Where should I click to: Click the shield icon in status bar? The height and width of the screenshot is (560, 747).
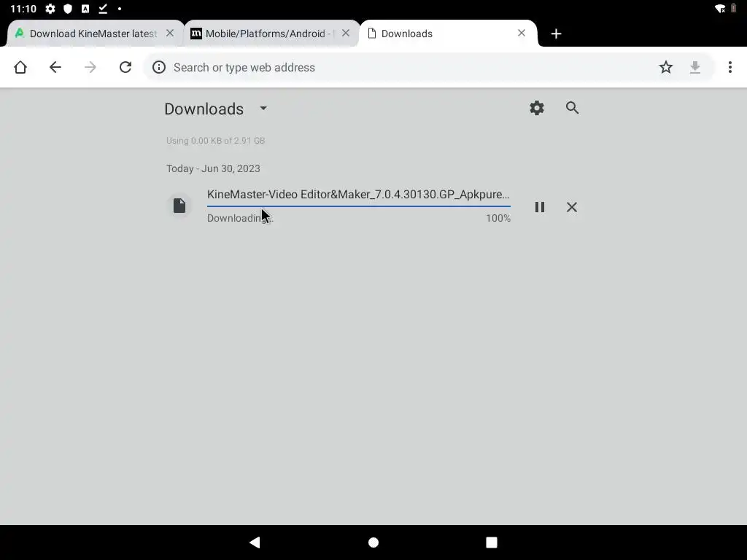[68, 9]
